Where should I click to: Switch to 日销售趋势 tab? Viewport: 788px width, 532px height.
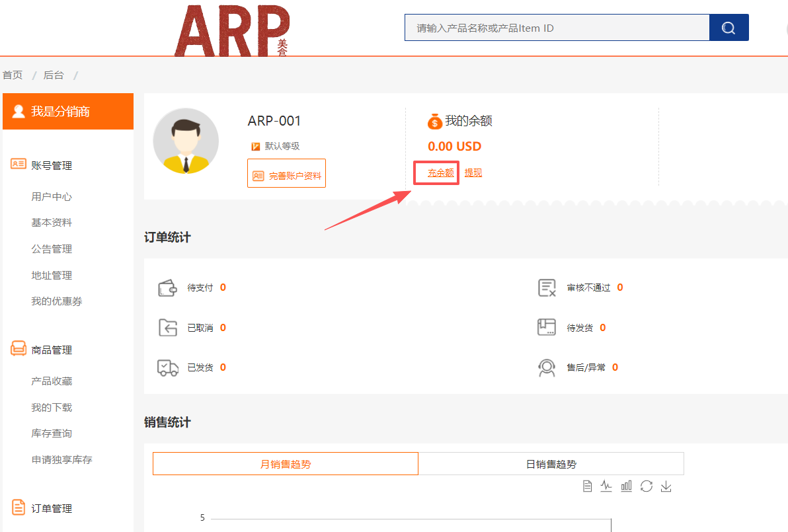(x=551, y=464)
